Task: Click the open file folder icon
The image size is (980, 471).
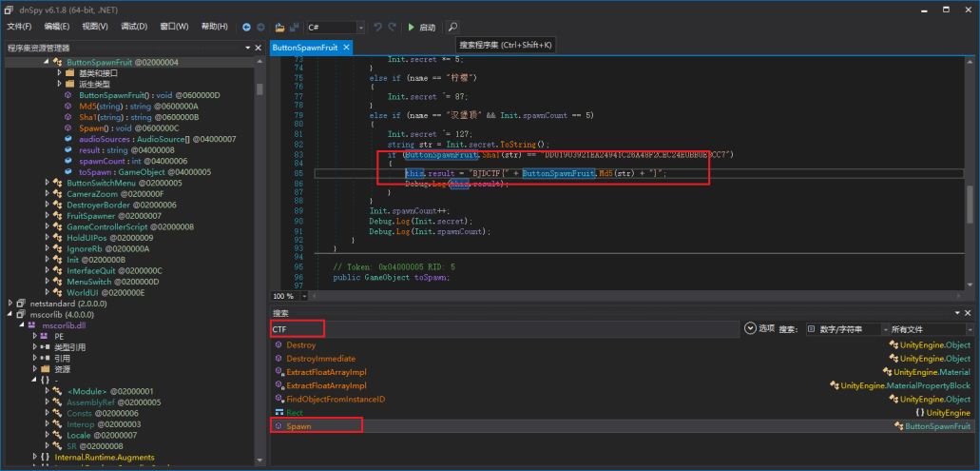Action: [x=279, y=27]
